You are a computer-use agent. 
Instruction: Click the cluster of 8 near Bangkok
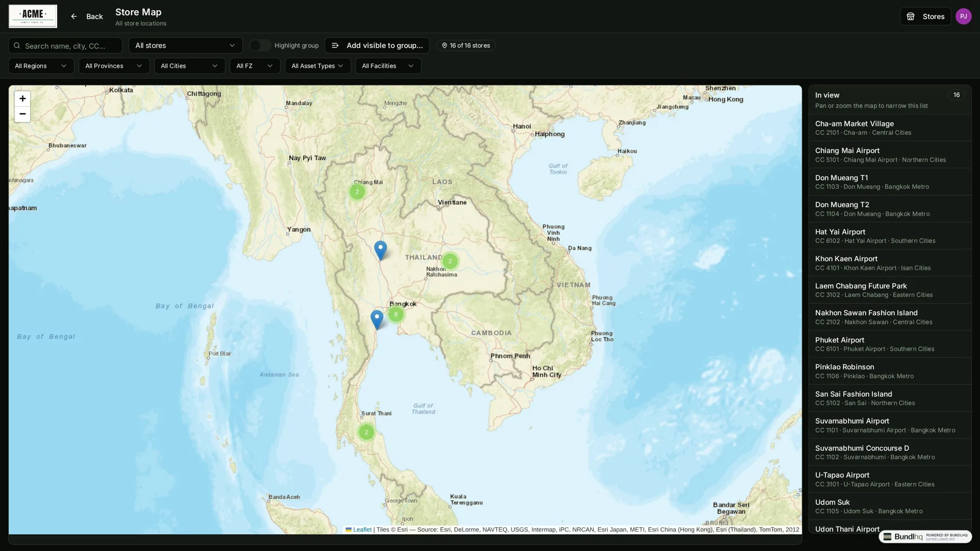pyautogui.click(x=396, y=314)
